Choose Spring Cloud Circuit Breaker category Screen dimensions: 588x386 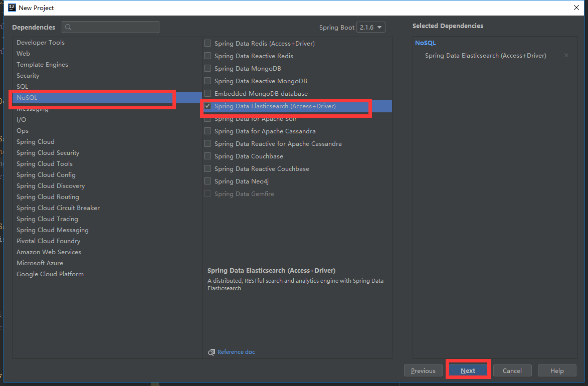107,208
